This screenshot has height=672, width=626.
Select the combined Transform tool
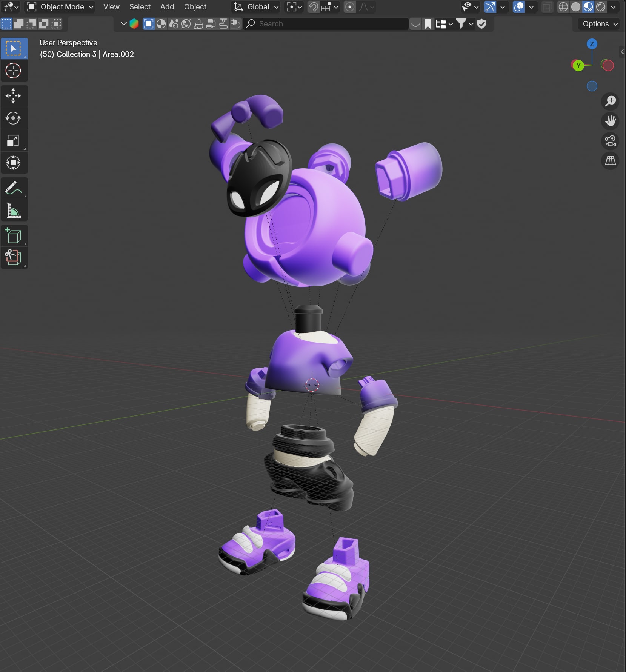click(14, 163)
